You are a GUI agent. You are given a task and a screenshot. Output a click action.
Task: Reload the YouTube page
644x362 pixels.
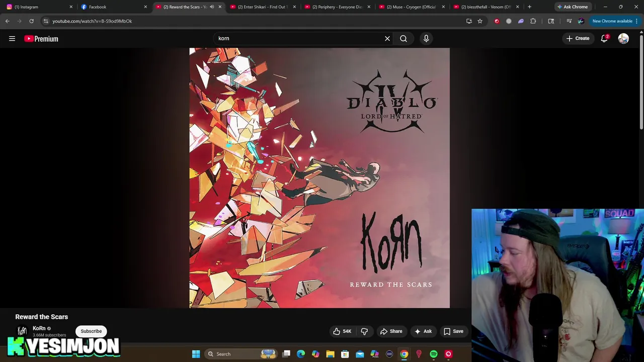click(31, 21)
